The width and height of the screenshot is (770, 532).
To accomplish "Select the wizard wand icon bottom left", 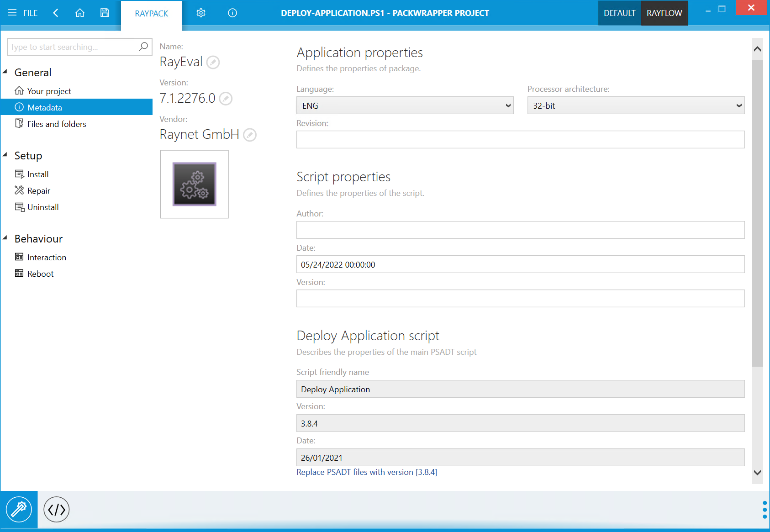I will 19,509.
